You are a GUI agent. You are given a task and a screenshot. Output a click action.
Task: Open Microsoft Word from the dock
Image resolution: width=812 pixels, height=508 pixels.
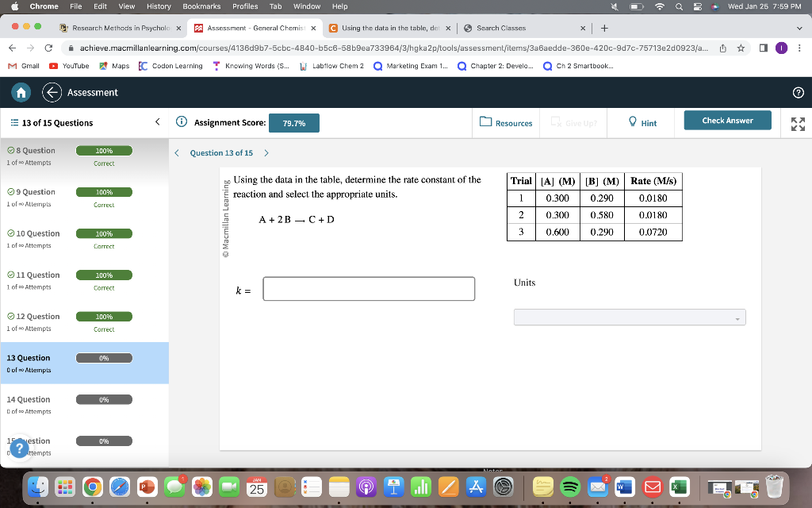pyautogui.click(x=625, y=487)
